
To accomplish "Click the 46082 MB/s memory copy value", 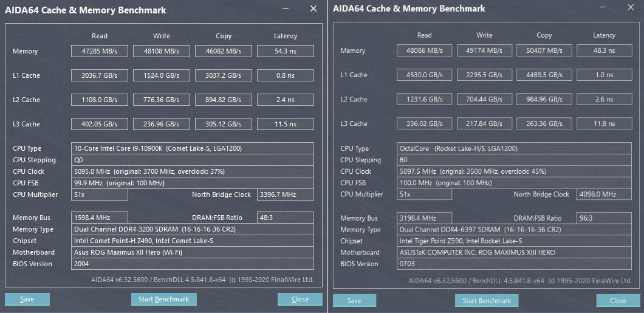I will 224,51.
